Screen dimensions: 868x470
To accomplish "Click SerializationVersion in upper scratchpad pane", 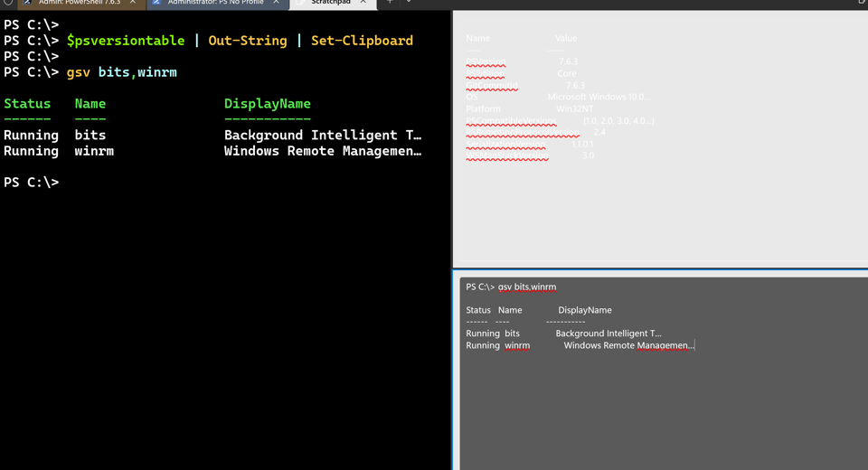I will pos(505,144).
